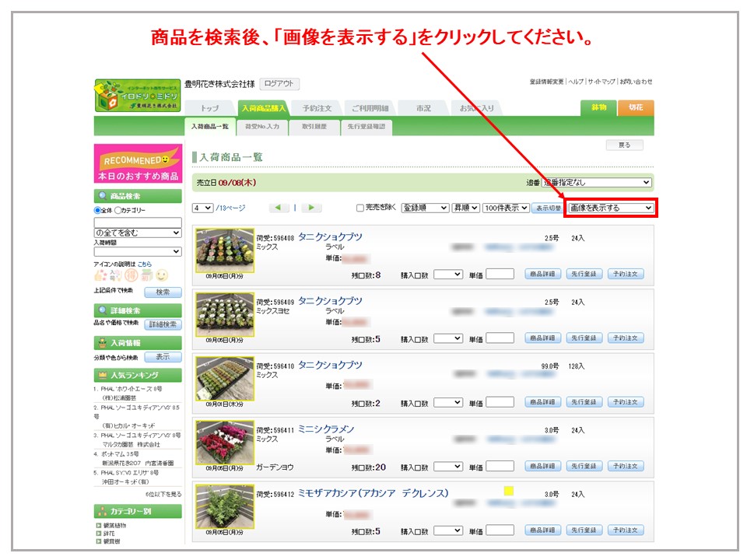Click the green arrow icon beside 観葉植物
Viewport: 747px width, 560px height.
coord(99,526)
